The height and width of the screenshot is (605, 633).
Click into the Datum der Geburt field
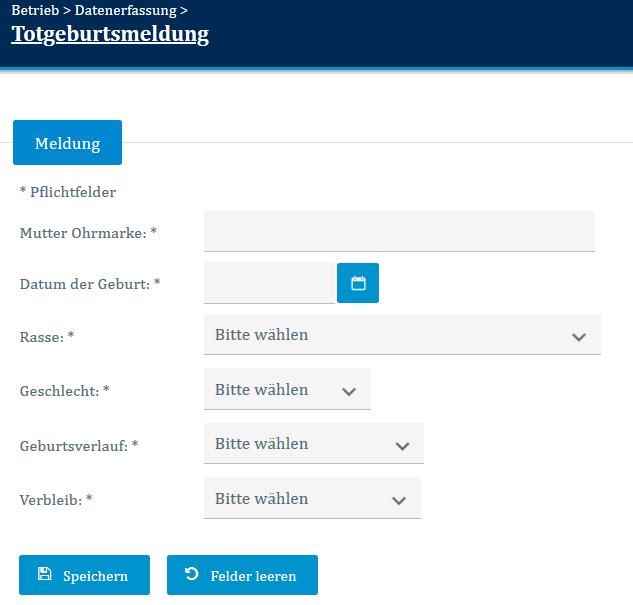click(269, 283)
